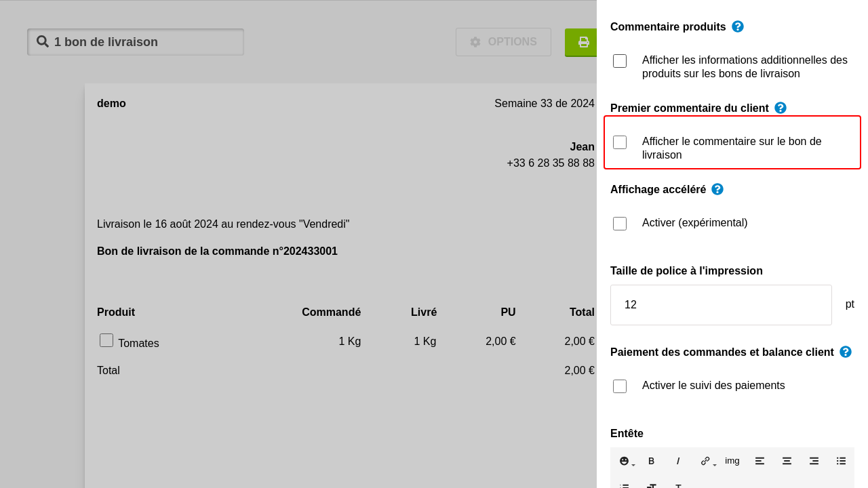Check 'Afficher le commentaire sur le bon de livraison'
The width and height of the screenshot is (868, 488).
click(620, 142)
